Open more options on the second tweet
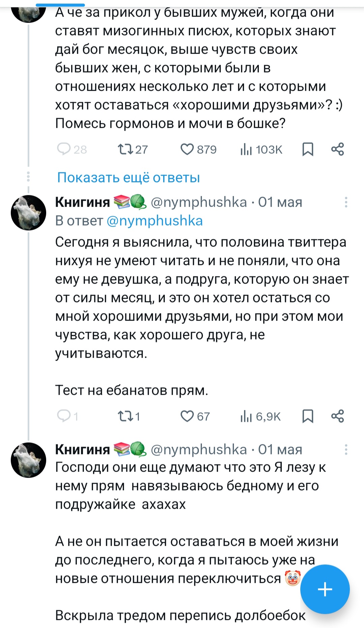This screenshot has height=628, width=364. click(346, 202)
